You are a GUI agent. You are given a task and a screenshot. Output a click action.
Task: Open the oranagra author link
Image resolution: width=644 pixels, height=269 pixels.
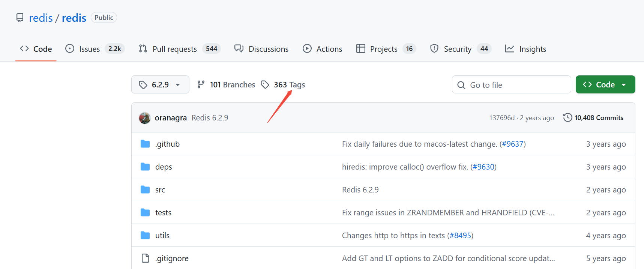(x=171, y=118)
